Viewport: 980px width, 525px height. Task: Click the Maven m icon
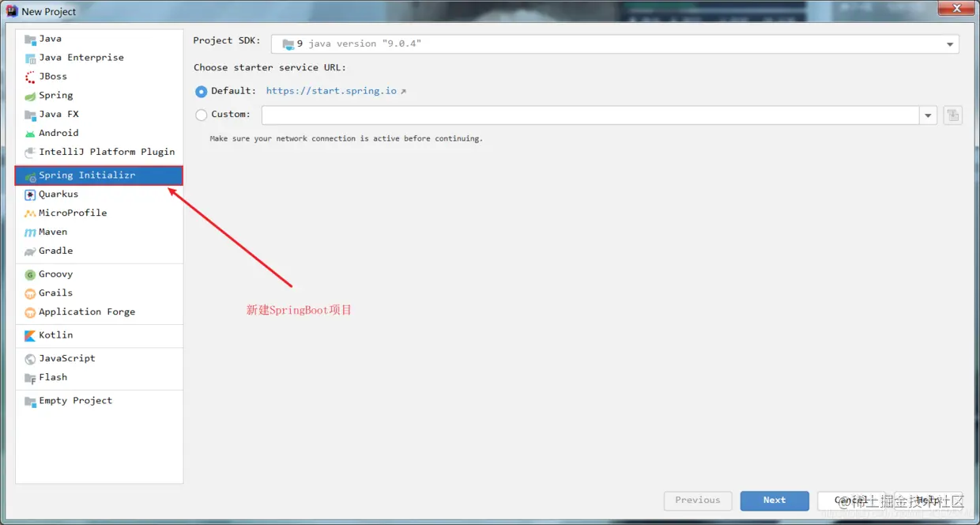(30, 232)
